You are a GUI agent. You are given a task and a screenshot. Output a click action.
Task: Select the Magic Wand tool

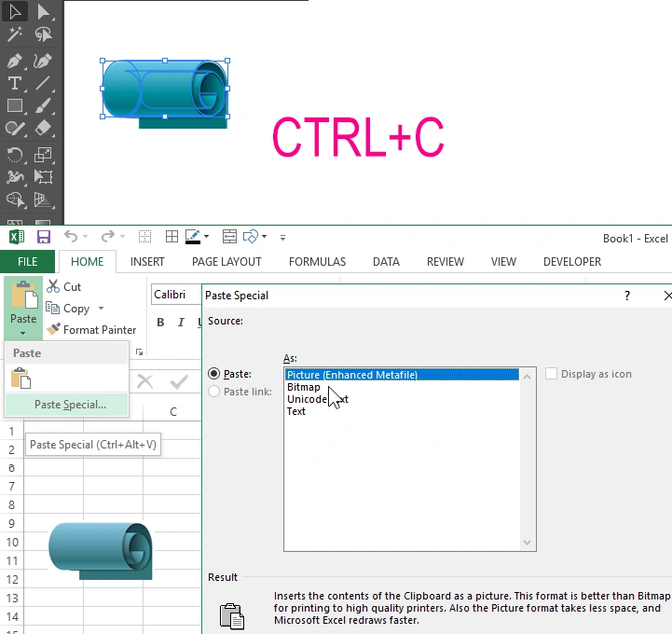tap(15, 34)
